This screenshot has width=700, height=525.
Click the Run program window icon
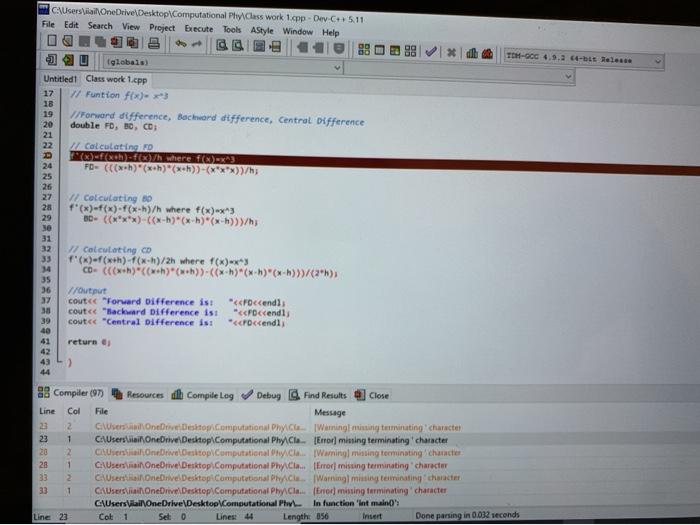(x=379, y=50)
